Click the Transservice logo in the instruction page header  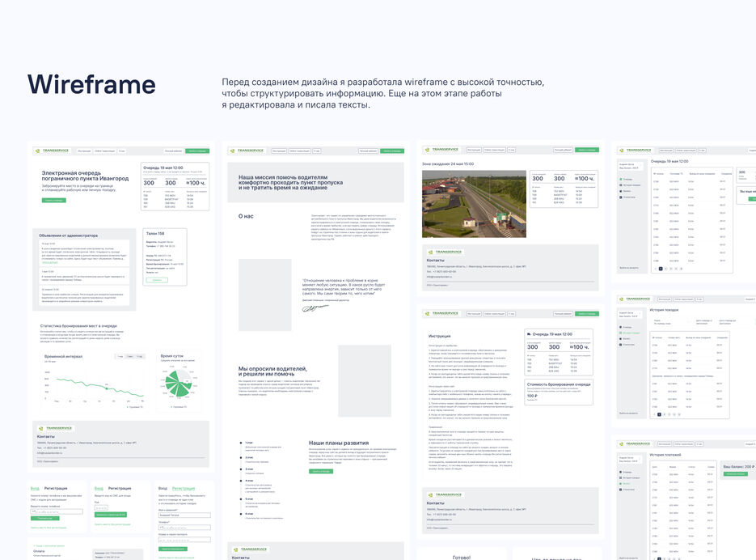click(x=441, y=313)
